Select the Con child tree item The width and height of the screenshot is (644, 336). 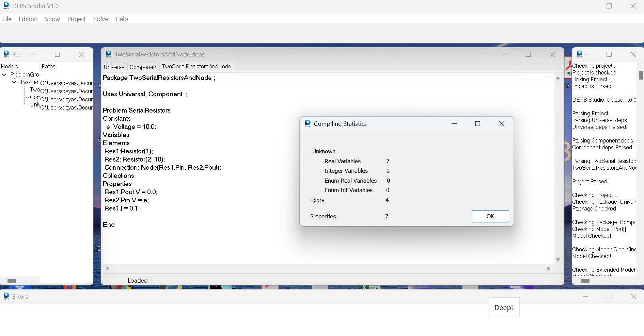click(x=35, y=97)
